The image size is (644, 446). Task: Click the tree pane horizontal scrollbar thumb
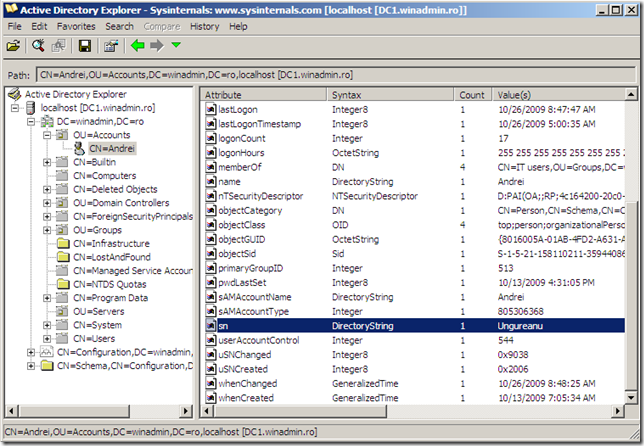click(74, 411)
